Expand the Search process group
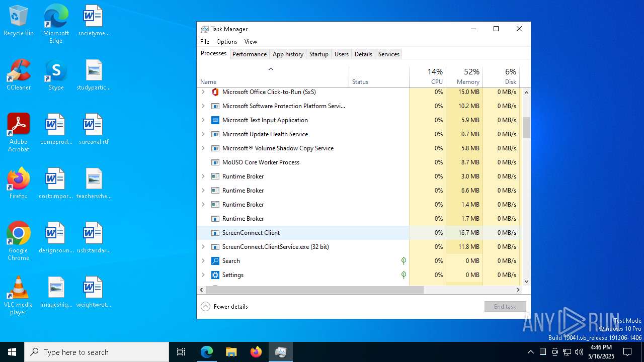 (x=203, y=261)
